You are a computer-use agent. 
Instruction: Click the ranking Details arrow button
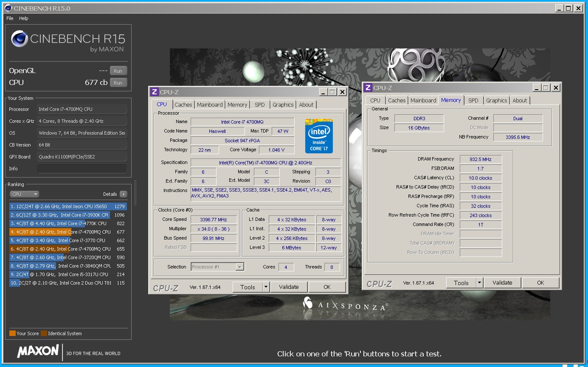click(123, 194)
